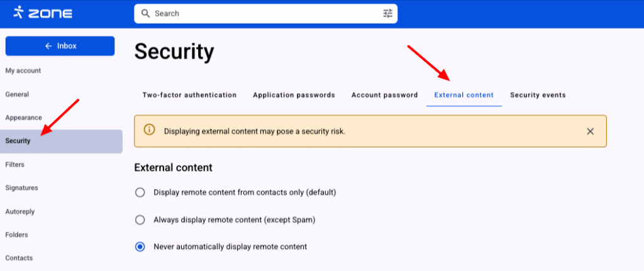Select never automatically display remote content
This screenshot has width=644, height=271.
[140, 246]
